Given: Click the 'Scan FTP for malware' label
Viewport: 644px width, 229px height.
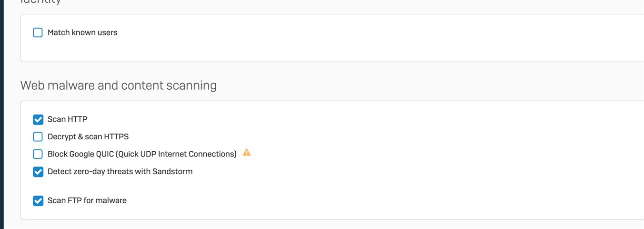Looking at the screenshot, I should tap(87, 200).
